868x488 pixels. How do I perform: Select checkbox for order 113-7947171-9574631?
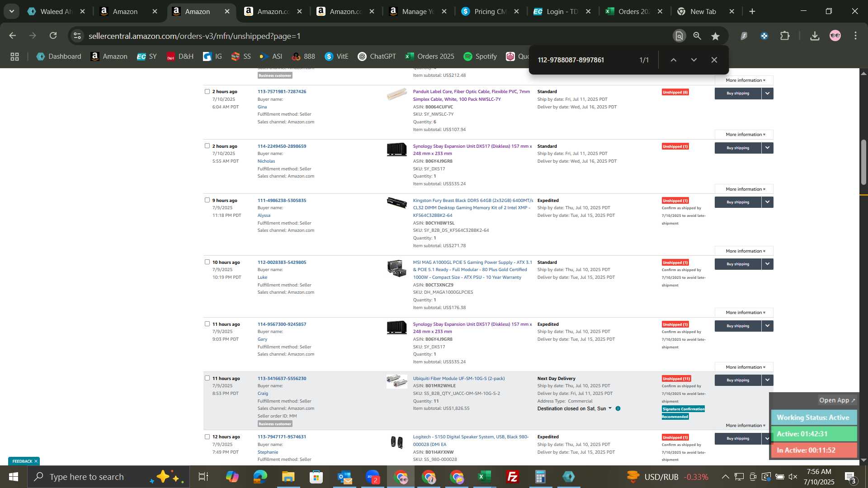pos(207,436)
